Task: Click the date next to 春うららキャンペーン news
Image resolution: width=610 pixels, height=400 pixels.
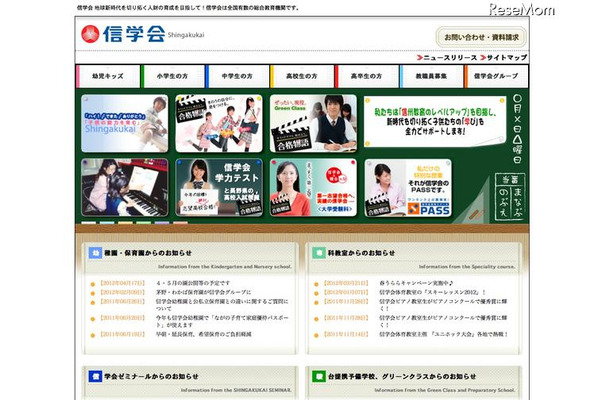Action: click(345, 283)
